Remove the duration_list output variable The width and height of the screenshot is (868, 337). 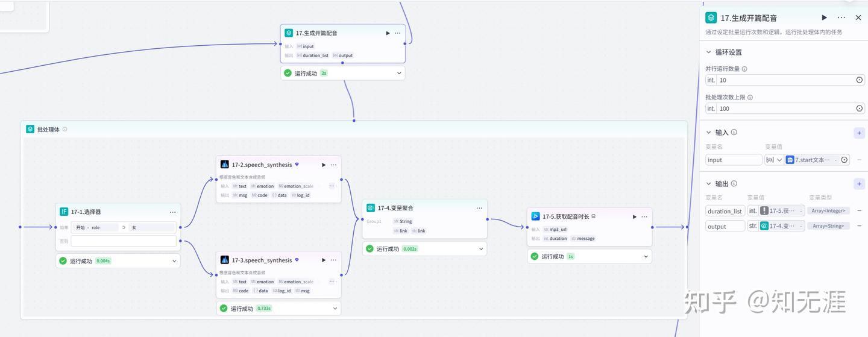tap(859, 210)
